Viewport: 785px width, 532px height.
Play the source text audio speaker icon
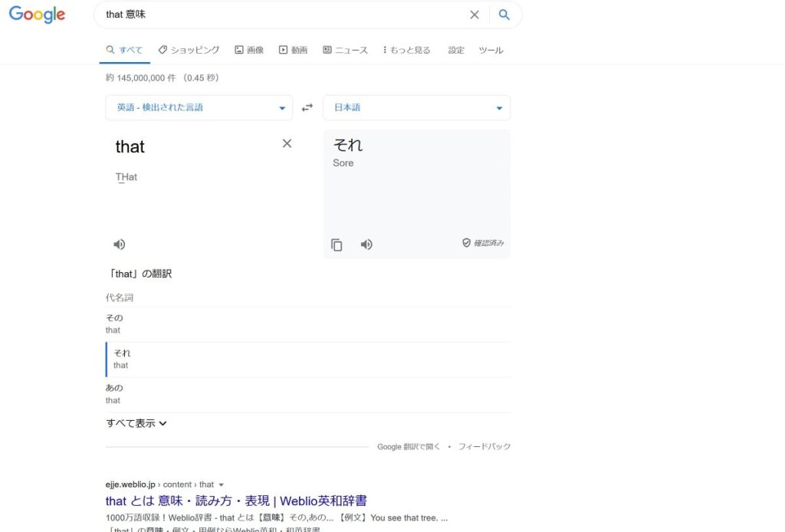click(x=119, y=245)
